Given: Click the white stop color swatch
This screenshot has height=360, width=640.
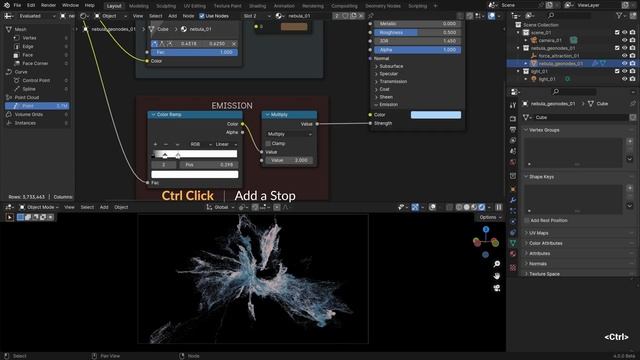Looking at the screenshot, I should click(195, 174).
